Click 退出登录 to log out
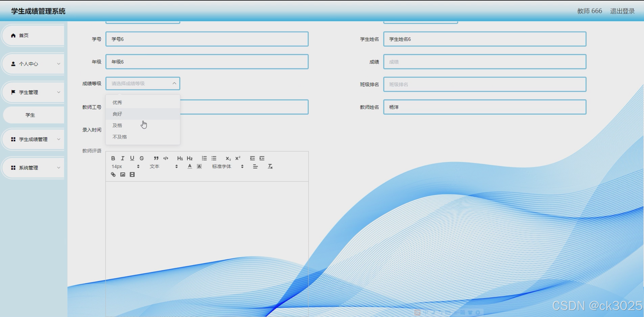This screenshot has height=317, width=644. point(622,11)
